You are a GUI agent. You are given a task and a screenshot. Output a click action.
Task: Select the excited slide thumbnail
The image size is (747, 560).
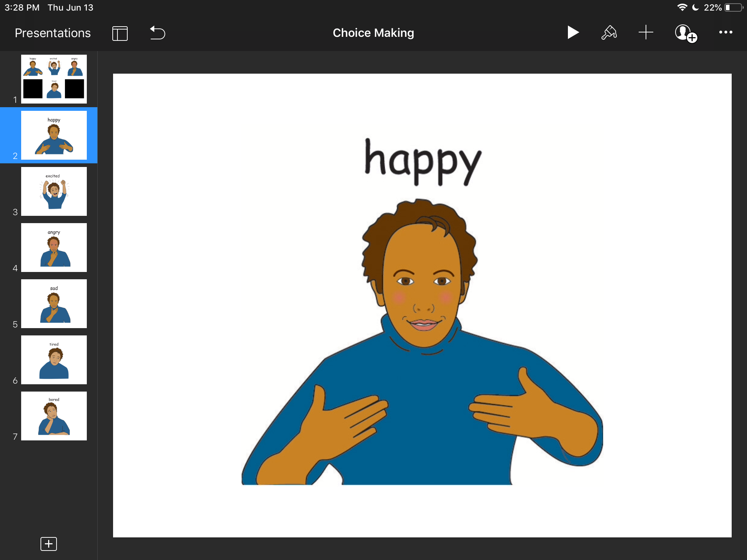click(54, 191)
